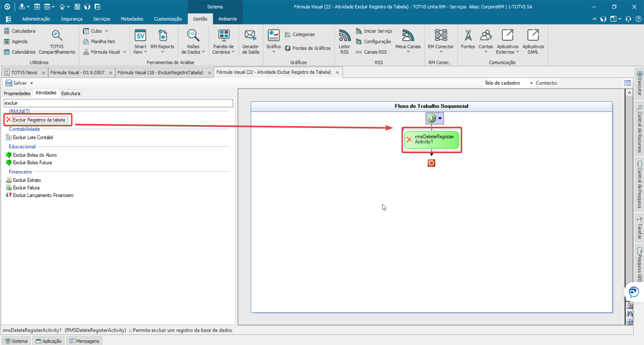The height and width of the screenshot is (345, 644).
Task: Select the rmsDeleteRegisterActivity1 node in workflow
Action: coord(432,140)
